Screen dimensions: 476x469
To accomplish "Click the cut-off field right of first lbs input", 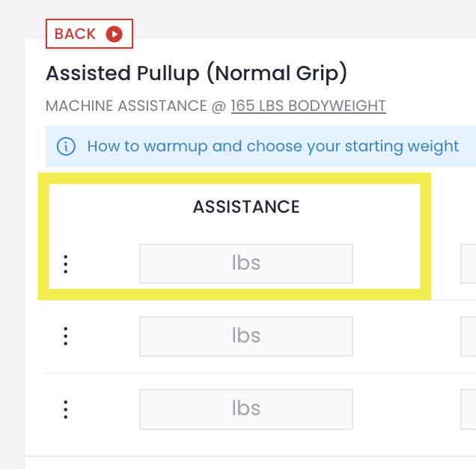I will 469,264.
